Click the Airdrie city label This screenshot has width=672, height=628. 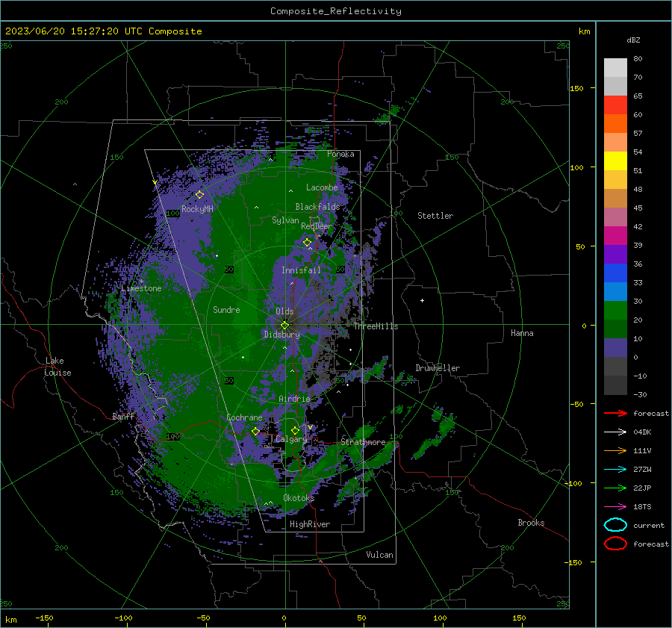[x=294, y=399]
